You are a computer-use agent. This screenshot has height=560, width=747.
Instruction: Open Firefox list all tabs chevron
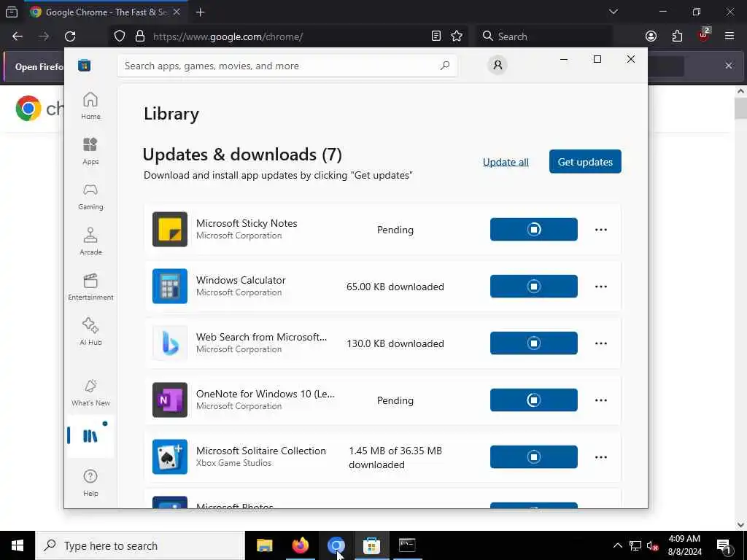tap(613, 12)
